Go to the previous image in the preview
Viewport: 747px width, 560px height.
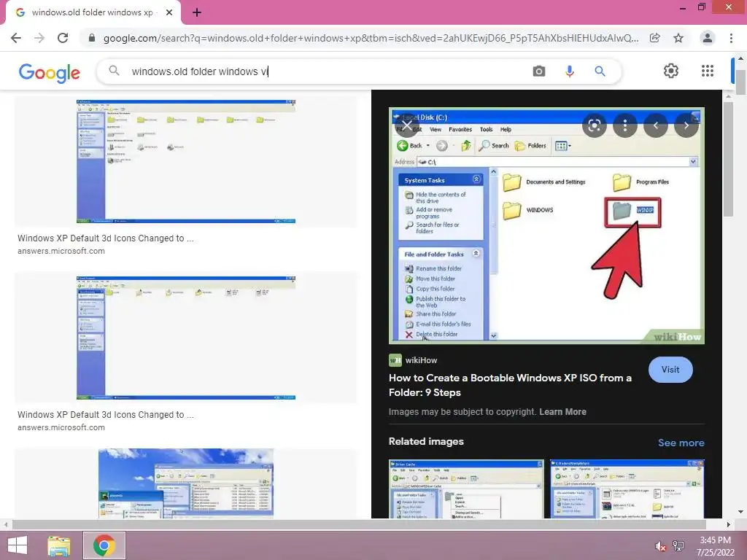tap(656, 125)
